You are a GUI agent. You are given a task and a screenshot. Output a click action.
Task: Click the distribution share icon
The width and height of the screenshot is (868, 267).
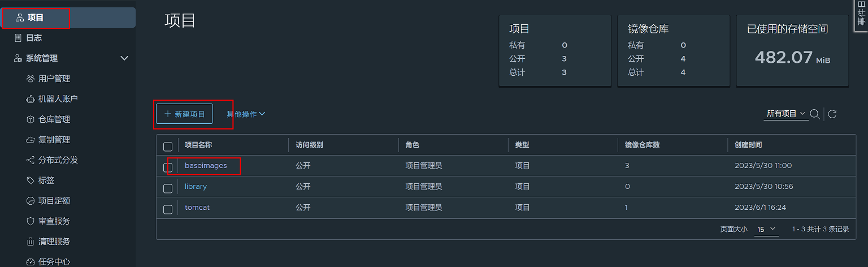31,160
